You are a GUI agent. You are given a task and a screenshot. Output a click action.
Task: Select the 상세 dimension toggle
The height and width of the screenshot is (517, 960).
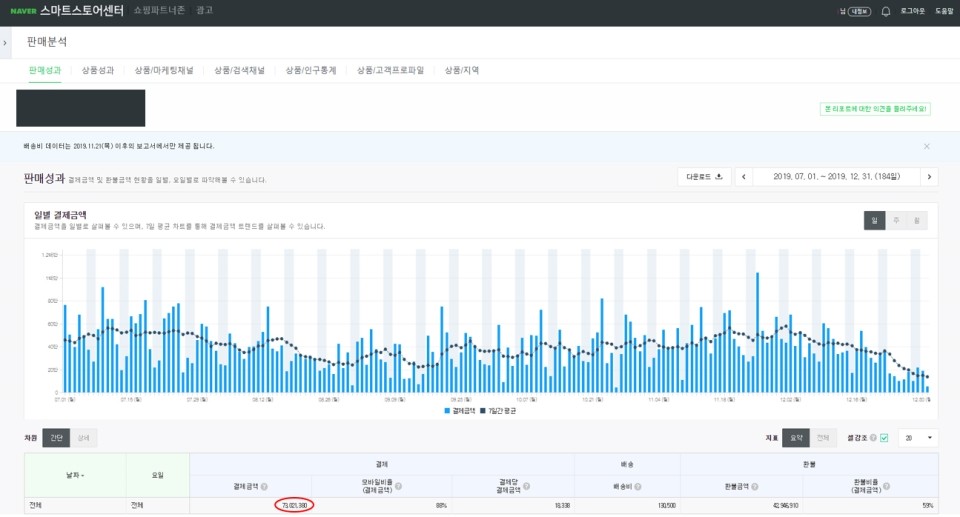point(83,438)
